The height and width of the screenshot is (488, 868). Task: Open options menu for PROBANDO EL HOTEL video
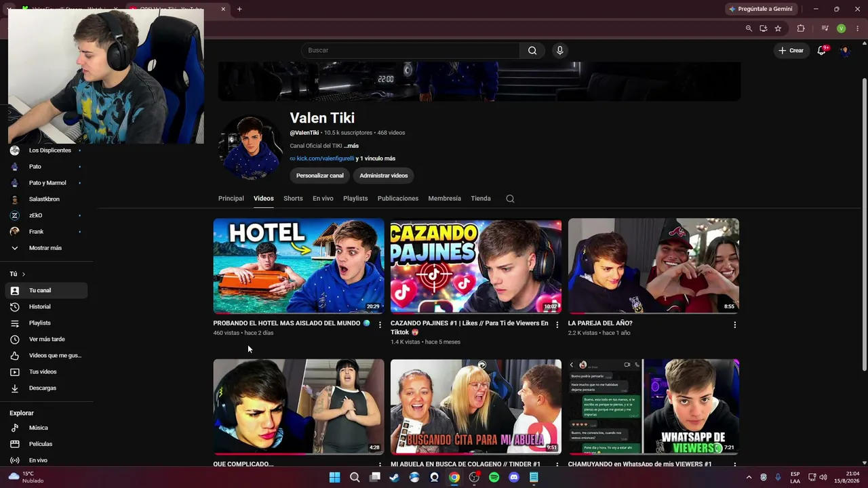380,325
